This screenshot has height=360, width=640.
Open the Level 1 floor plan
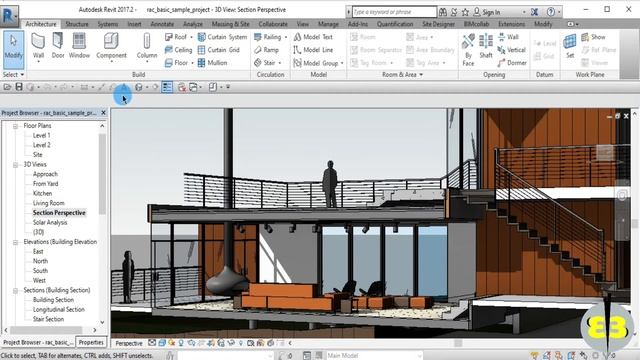pos(42,136)
